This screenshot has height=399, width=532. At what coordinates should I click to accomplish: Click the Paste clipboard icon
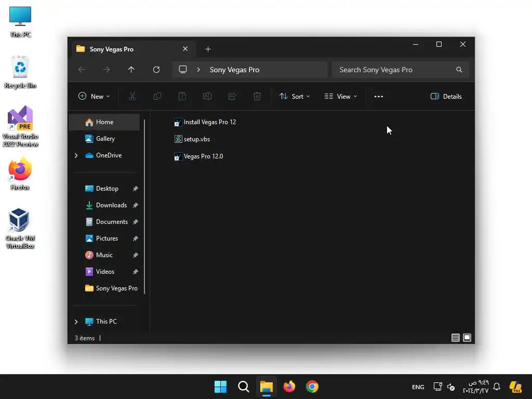(x=182, y=96)
